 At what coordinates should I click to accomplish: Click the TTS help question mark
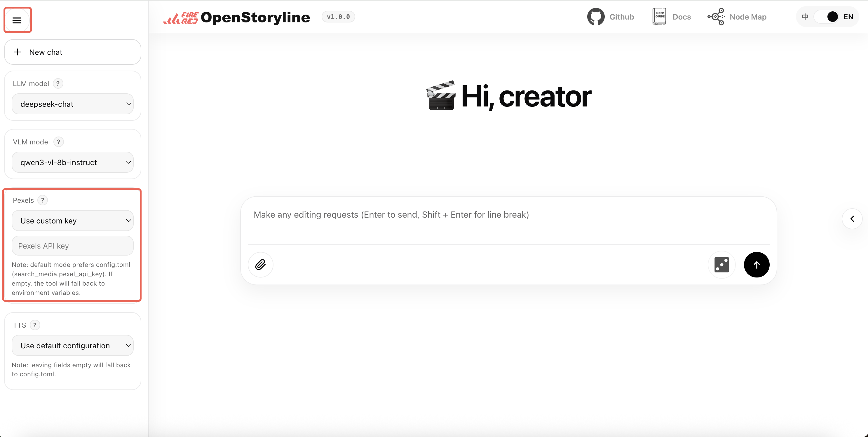(x=35, y=325)
